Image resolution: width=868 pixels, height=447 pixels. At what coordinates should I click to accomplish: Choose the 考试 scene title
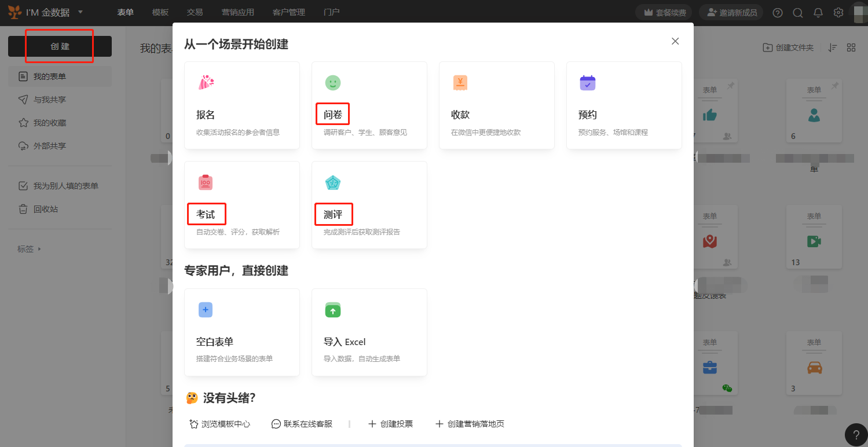[x=206, y=214]
